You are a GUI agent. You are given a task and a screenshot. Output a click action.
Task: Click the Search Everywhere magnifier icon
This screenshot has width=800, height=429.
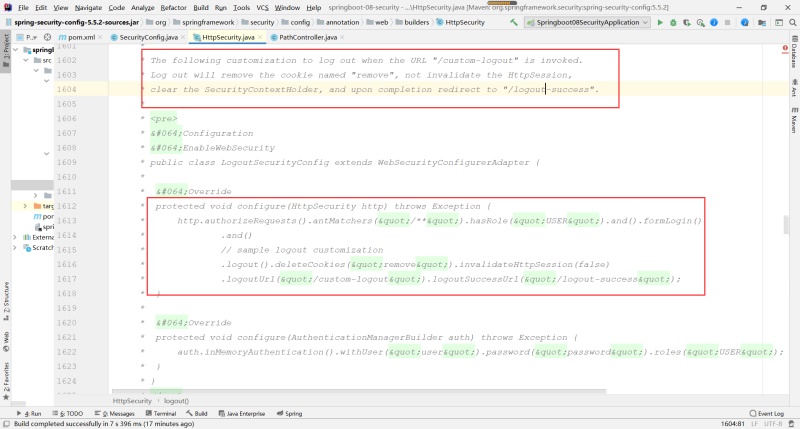pyautogui.click(x=792, y=22)
